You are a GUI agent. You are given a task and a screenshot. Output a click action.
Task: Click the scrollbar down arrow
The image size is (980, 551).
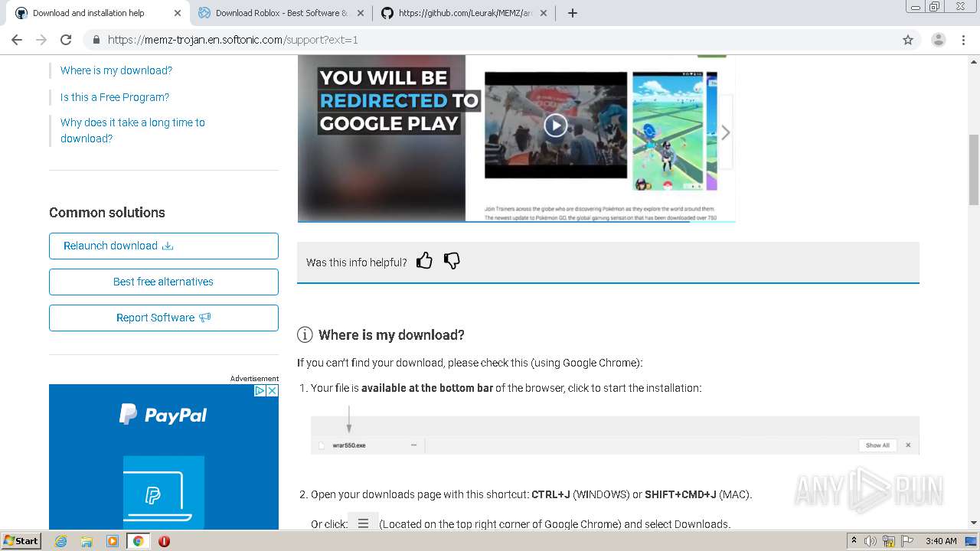pyautogui.click(x=974, y=523)
